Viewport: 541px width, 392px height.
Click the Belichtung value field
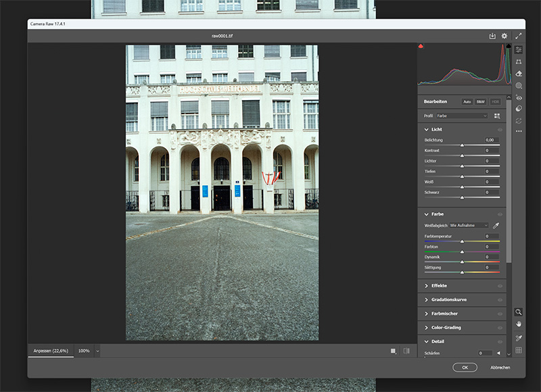[492, 140]
